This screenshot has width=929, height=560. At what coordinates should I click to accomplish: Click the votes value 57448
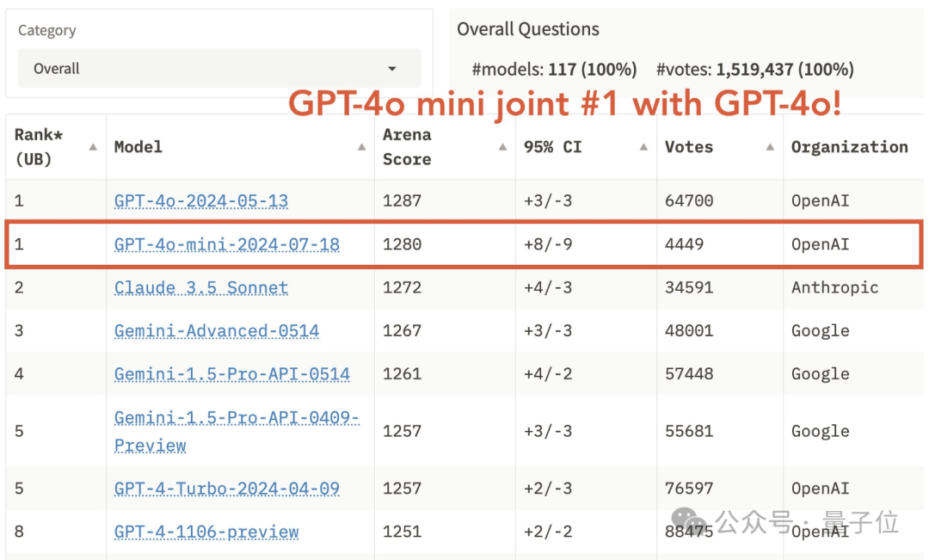pyautogui.click(x=688, y=374)
